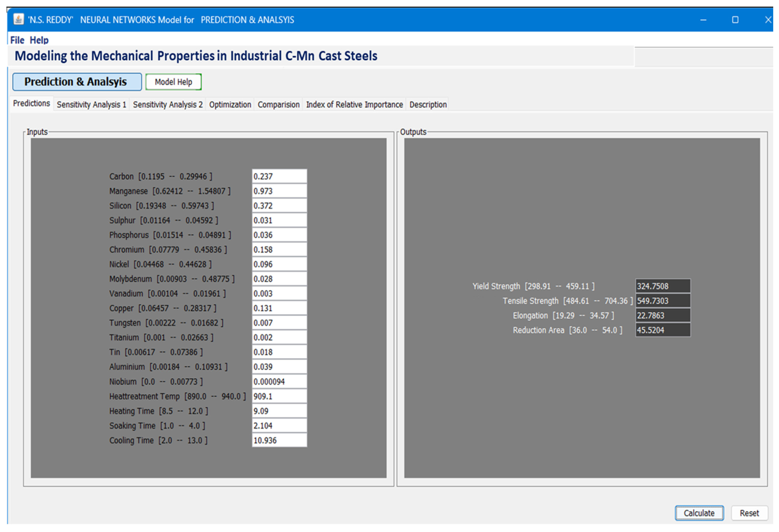Viewport: 779px width, 532px height.
Task: Click the Model Help button
Action: pyautogui.click(x=173, y=82)
